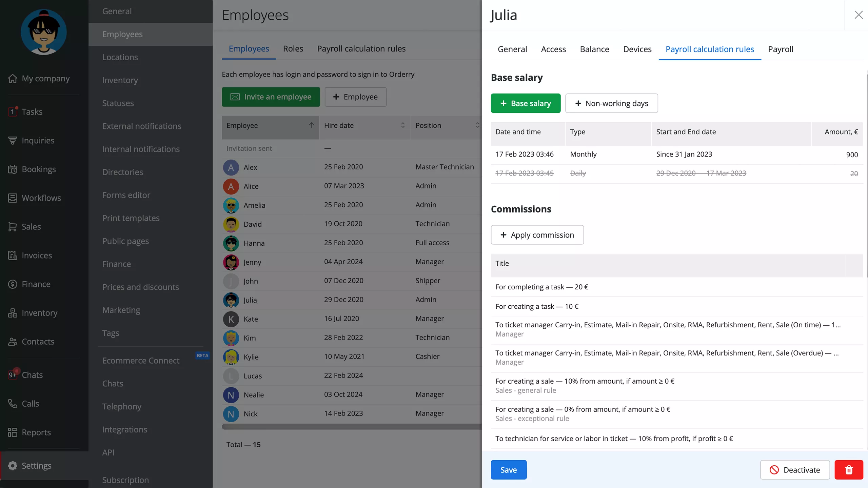Open the Finance section

coord(36,284)
